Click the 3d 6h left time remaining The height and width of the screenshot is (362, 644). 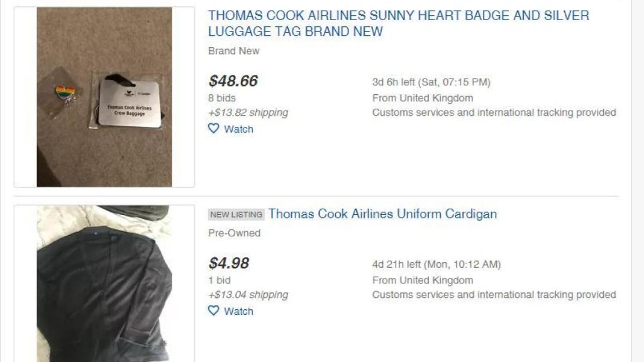coord(431,82)
